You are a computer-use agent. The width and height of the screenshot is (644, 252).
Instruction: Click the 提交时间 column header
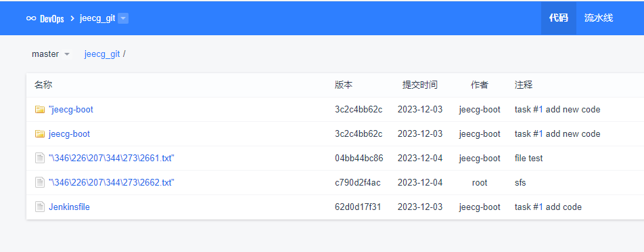tap(419, 85)
